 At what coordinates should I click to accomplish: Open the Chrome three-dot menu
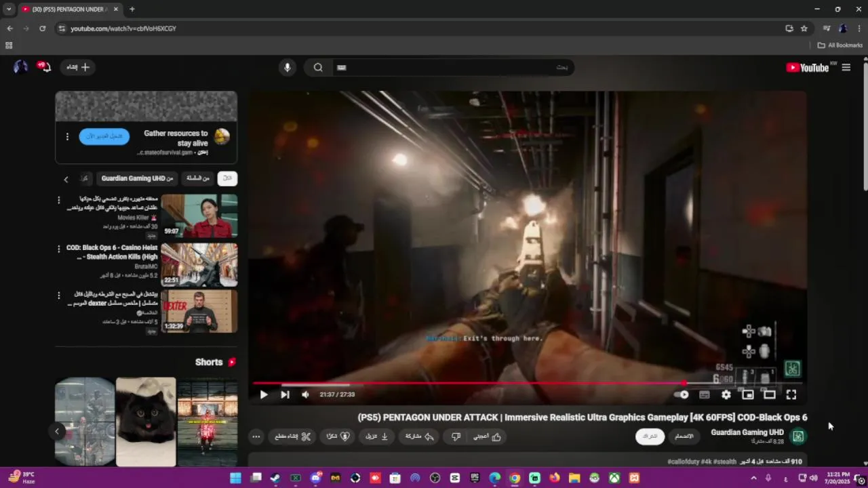[x=859, y=28]
